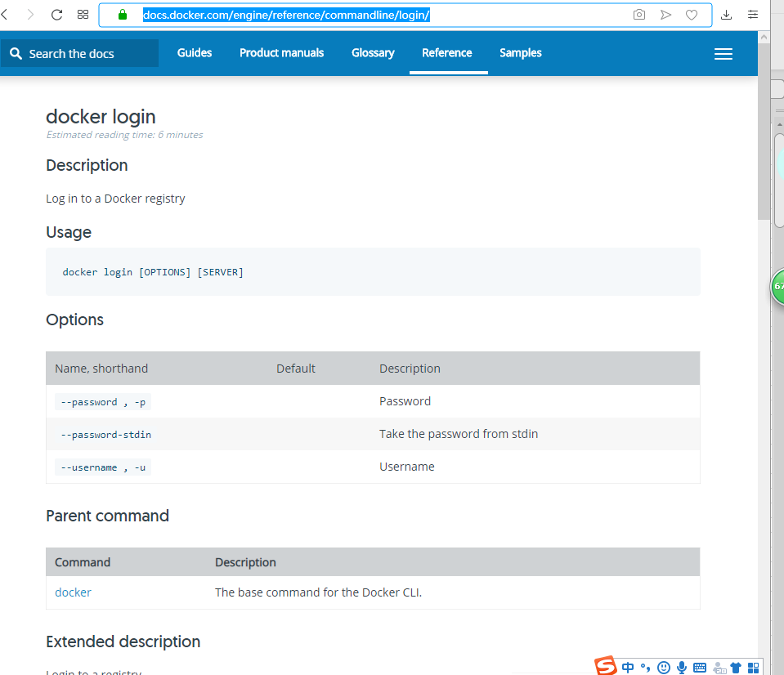Click the page vertical scrollbar thumb

pos(764,132)
